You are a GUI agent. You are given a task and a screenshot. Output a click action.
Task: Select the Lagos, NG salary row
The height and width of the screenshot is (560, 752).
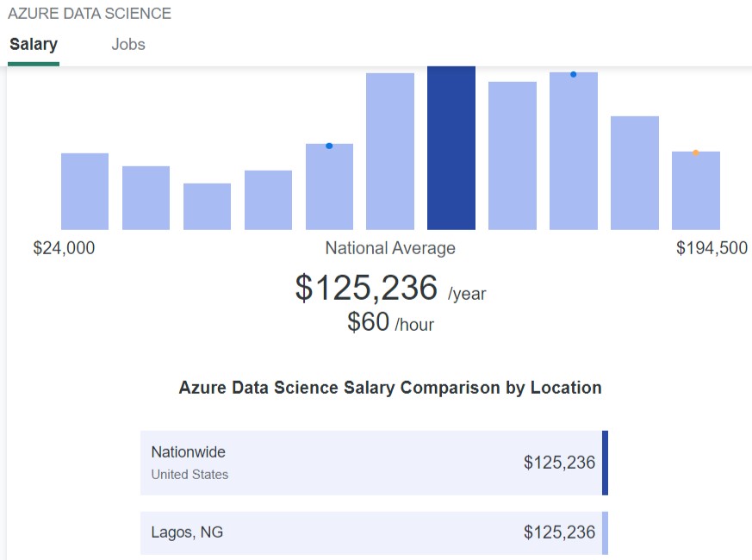(374, 533)
